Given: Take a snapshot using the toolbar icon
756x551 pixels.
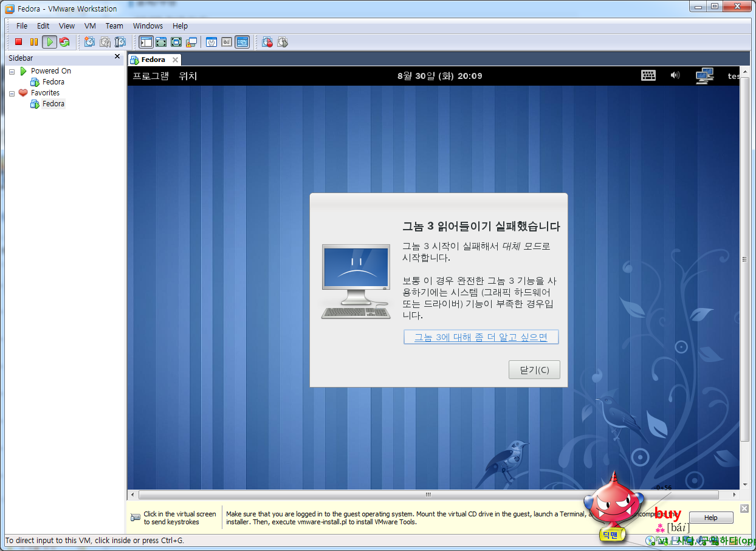Looking at the screenshot, I should pos(90,42).
